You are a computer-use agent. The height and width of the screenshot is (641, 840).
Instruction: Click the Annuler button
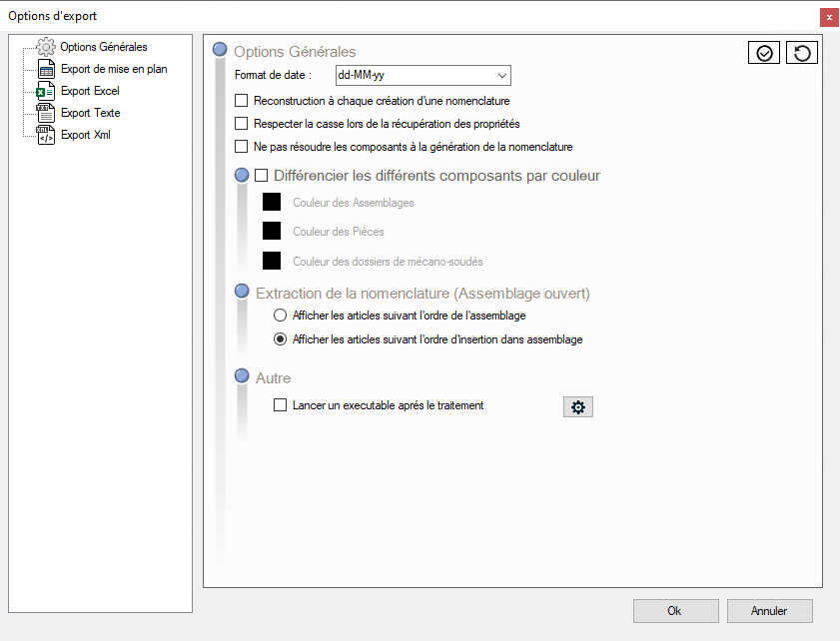click(769, 611)
